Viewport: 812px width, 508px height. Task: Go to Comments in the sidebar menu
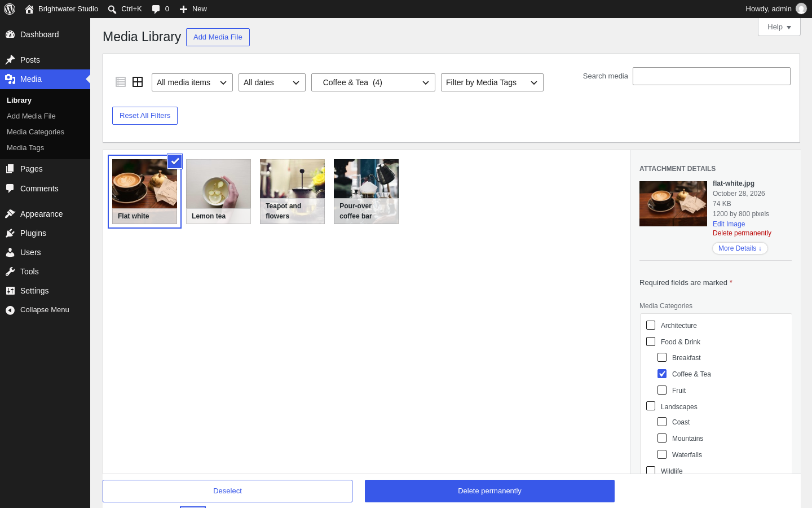tap(45, 189)
